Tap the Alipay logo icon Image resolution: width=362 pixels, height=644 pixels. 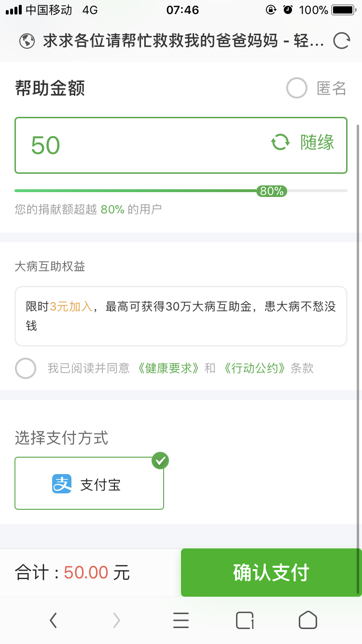coord(62,484)
